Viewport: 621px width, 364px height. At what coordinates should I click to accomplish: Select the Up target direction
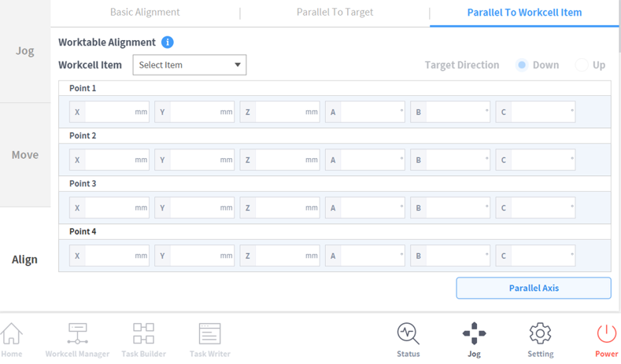pos(582,65)
